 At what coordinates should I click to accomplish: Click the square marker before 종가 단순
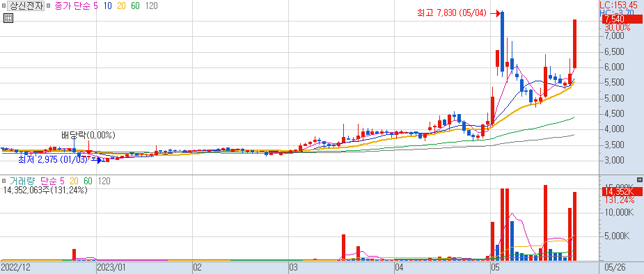click(x=49, y=6)
